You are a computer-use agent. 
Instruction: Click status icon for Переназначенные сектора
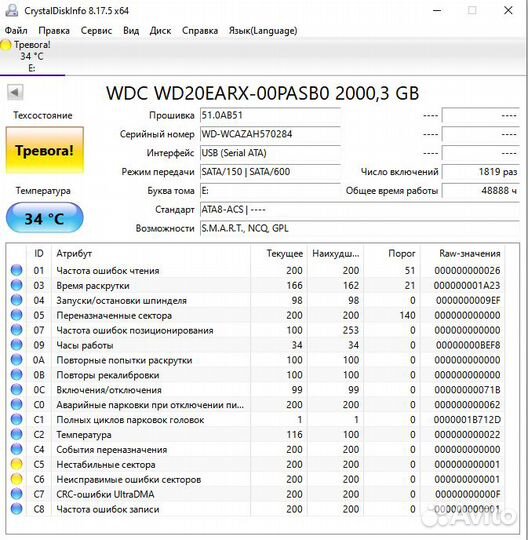[x=17, y=315]
